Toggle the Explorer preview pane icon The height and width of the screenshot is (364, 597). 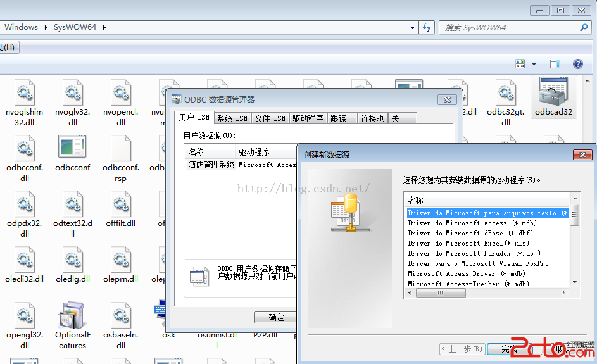(x=555, y=63)
